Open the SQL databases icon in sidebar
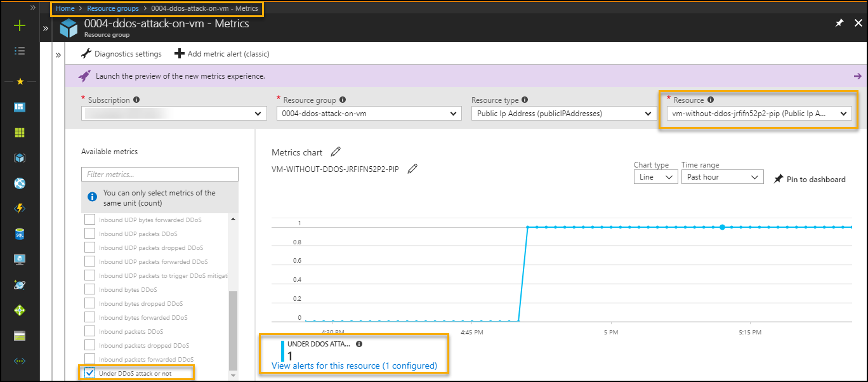The image size is (868, 382). (20, 234)
